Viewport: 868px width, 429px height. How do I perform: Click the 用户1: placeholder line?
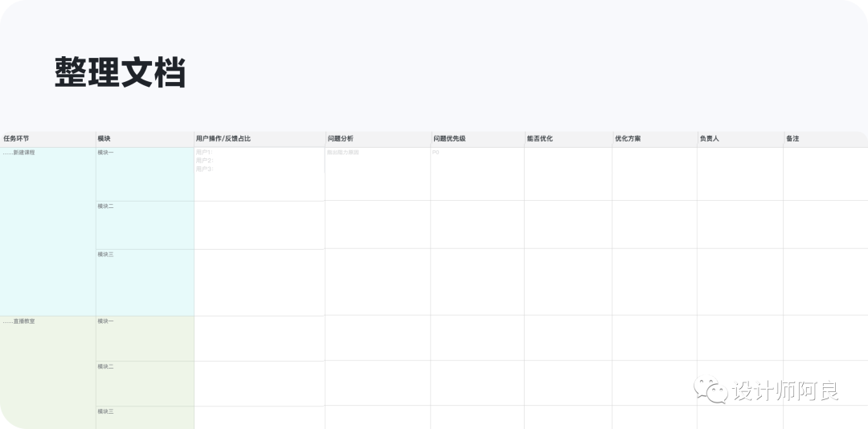(204, 152)
